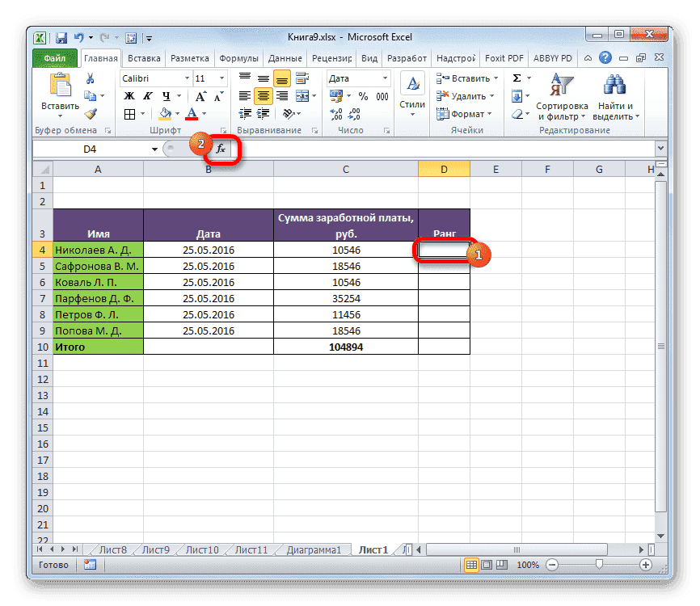Click the AutoSum sigma icon
700x606 pixels.
[518, 77]
